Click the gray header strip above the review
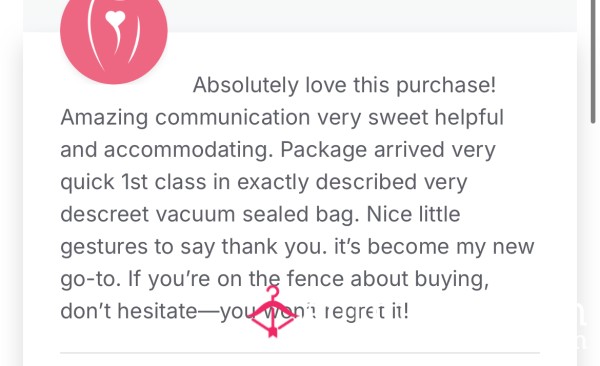This screenshot has width=600, height=366. (371, 16)
